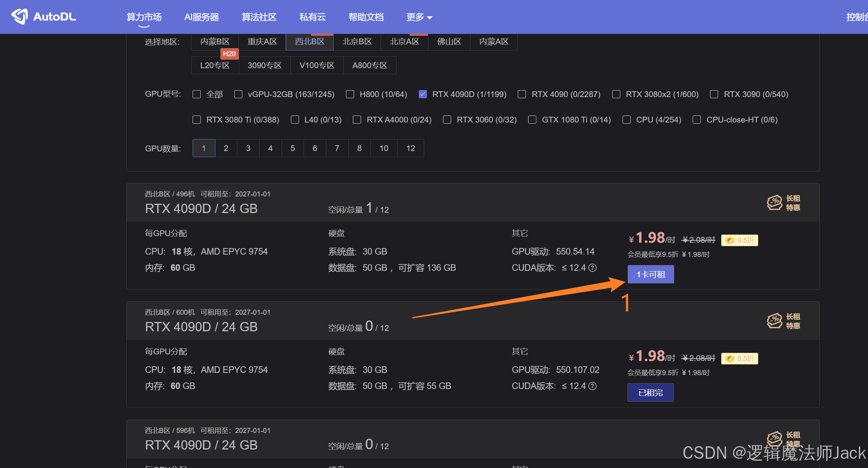Click the 9.5折 member discount badge in first card
This screenshot has width=868, height=468.
point(739,240)
